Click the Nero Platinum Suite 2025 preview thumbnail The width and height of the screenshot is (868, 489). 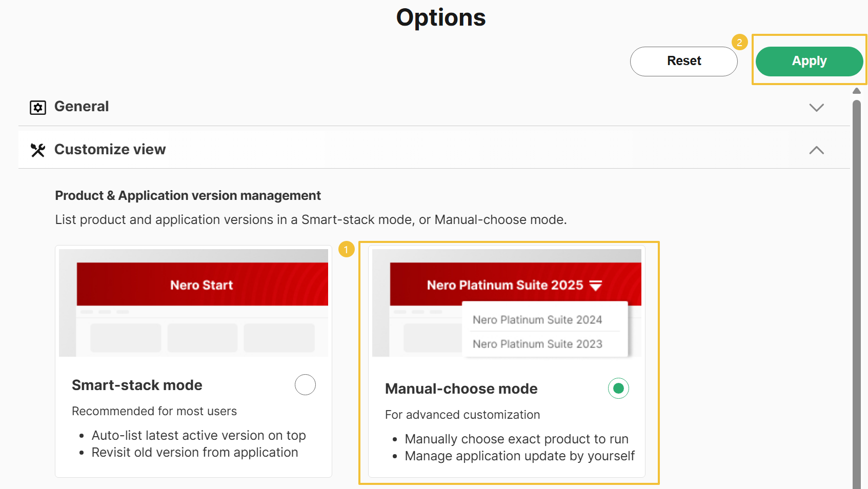[507, 303]
